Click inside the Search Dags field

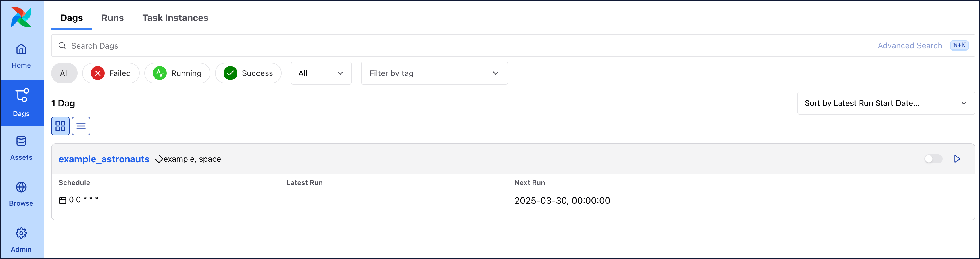[228, 45]
